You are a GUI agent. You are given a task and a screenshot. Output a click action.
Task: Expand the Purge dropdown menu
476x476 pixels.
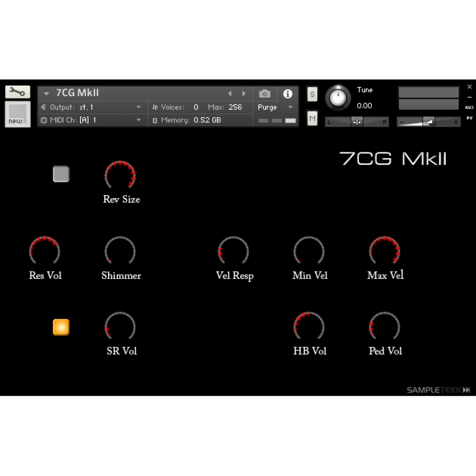pyautogui.click(x=290, y=108)
